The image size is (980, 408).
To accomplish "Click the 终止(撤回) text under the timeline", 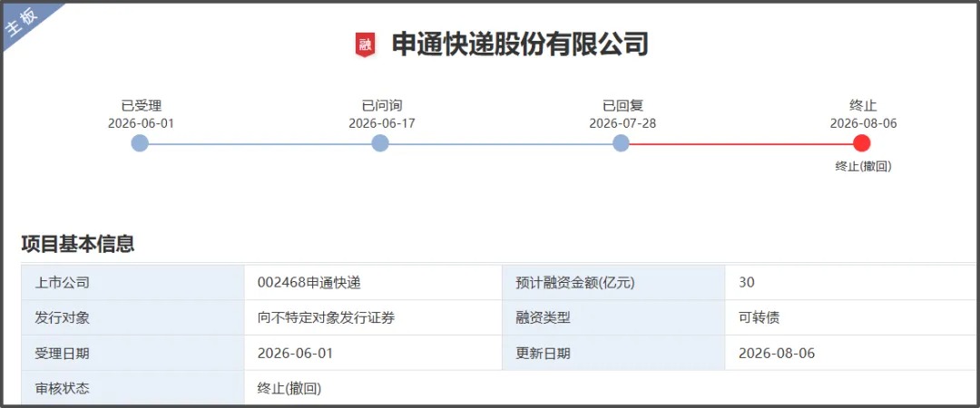I will (863, 166).
